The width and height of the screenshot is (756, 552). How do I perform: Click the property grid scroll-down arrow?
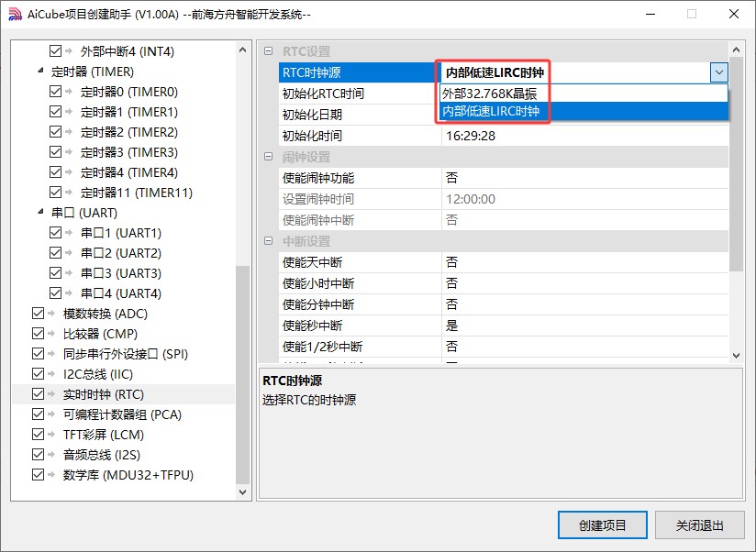tap(736, 356)
